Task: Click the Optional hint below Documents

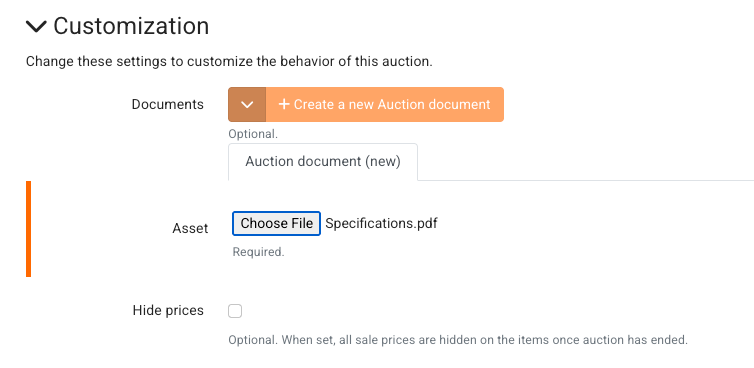Action: pyautogui.click(x=253, y=134)
